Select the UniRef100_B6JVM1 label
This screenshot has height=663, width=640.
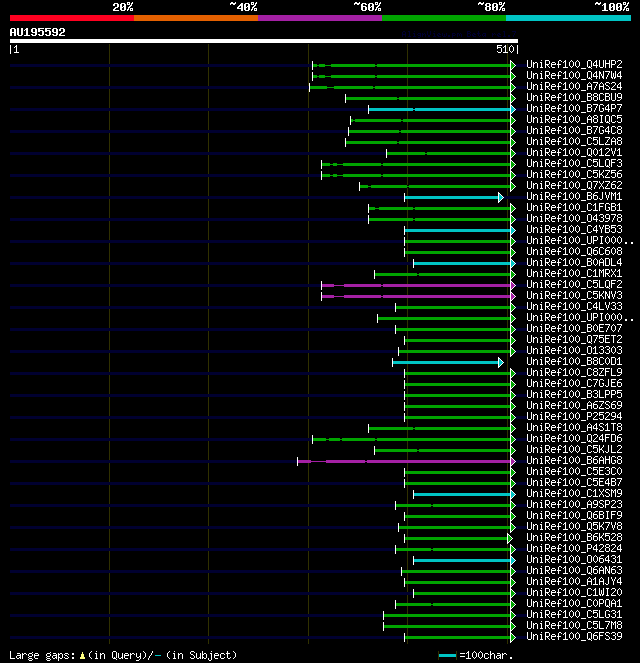[x=574, y=196]
